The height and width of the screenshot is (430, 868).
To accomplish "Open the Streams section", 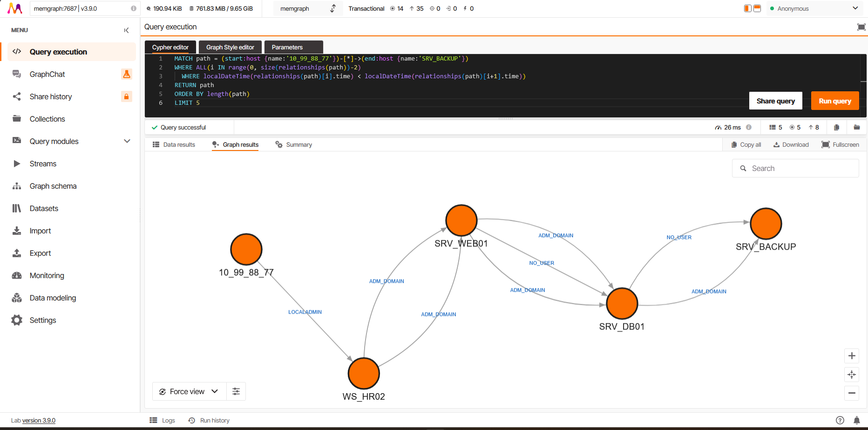I will pos(43,164).
